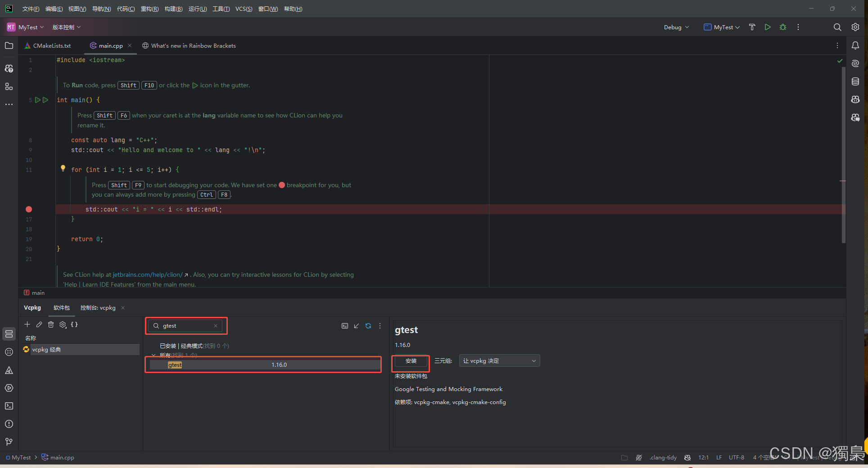868x468 pixels.
Task: Open the Structure tool window icon
Action: (x=9, y=86)
